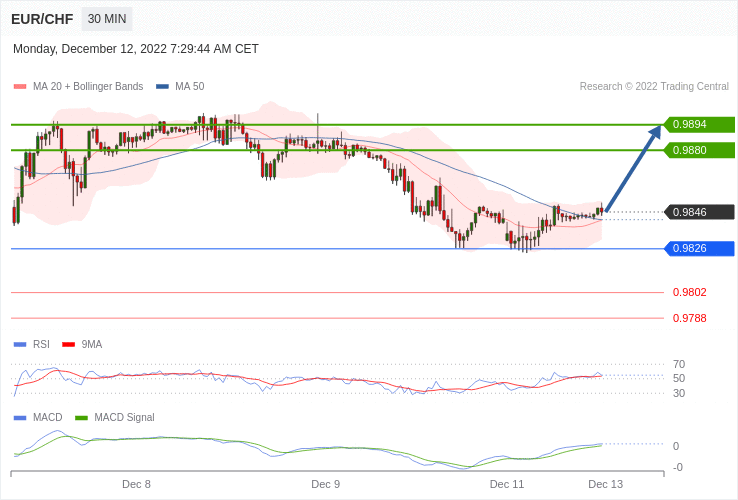738x500 pixels.
Task: Click the MA 20 + Bollinger Bands red swatch
Action: [x=20, y=87]
